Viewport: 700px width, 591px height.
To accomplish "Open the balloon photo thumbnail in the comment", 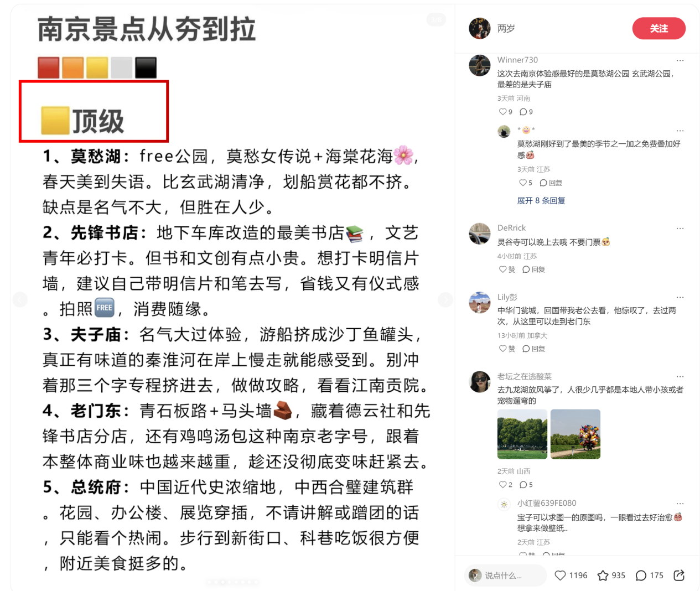I will click(575, 434).
